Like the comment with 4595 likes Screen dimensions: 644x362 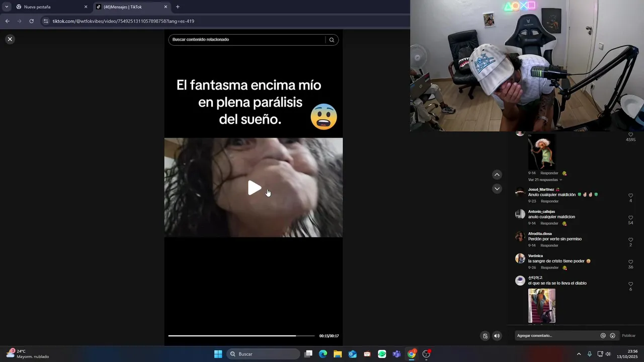coord(630,135)
